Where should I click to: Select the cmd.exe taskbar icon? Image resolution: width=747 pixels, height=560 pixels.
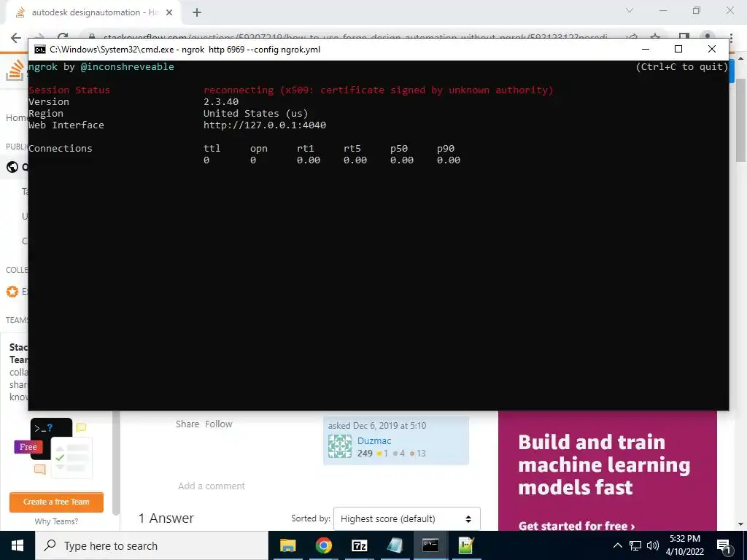(x=430, y=545)
